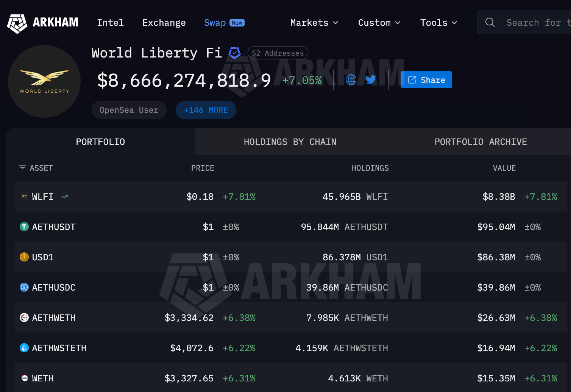This screenshot has height=392, width=571.
Task: Switch to the Holdings by Chain tab
Action: click(290, 142)
